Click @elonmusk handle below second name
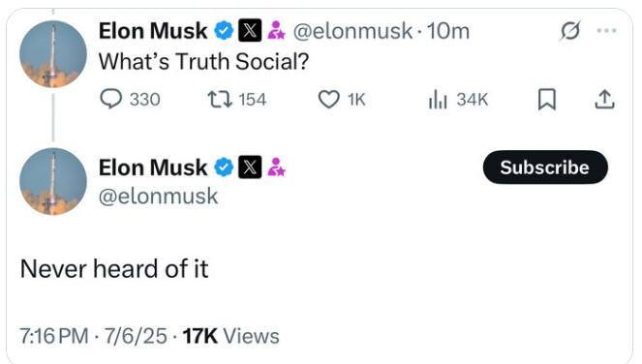Image resolution: width=642 pixels, height=364 pixels. coord(158,196)
